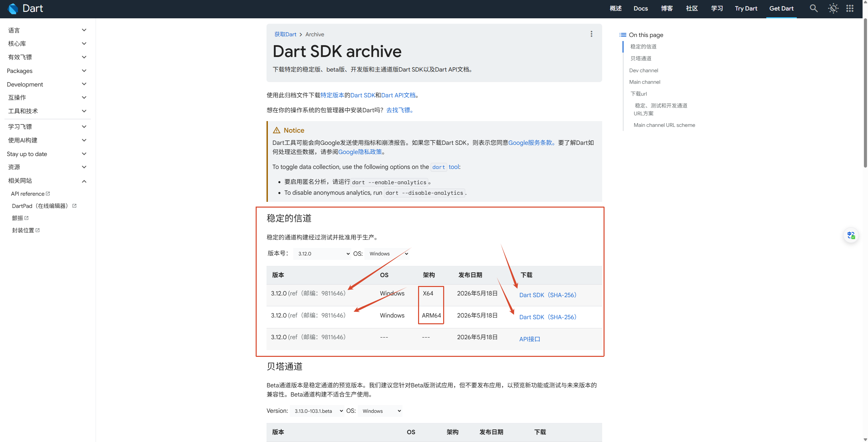The image size is (868, 442).
Task: Open the Dart SDK link in intro text
Action: [x=362, y=95]
